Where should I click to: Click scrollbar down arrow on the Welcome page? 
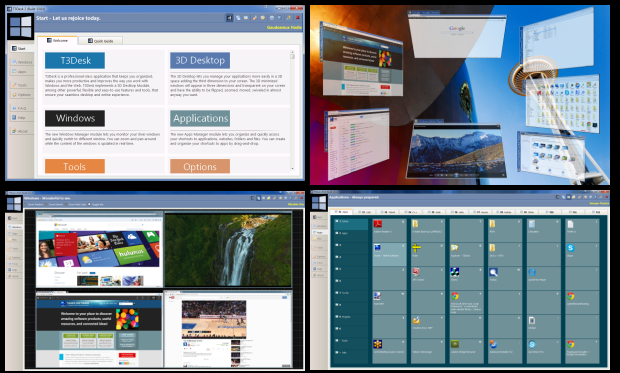click(x=293, y=169)
